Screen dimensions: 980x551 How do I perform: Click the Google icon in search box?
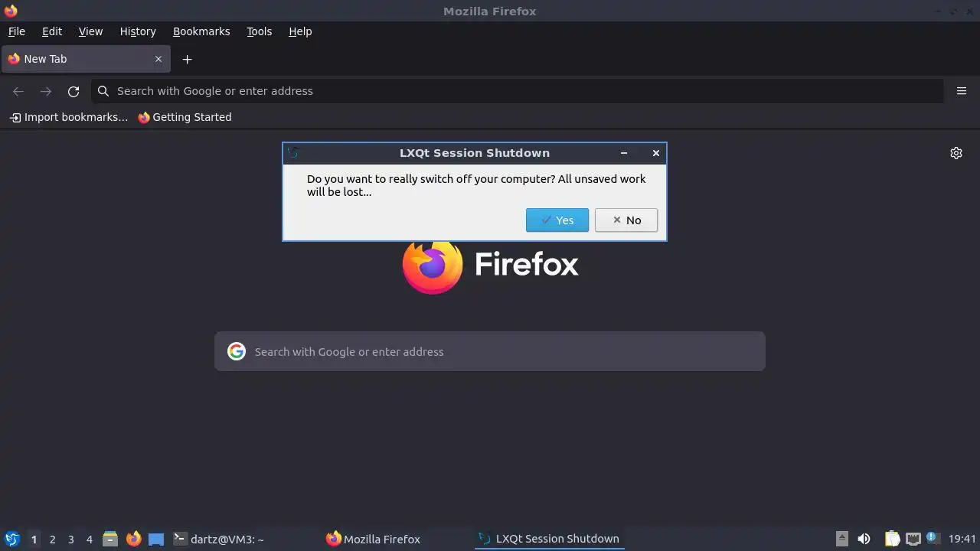click(x=237, y=351)
